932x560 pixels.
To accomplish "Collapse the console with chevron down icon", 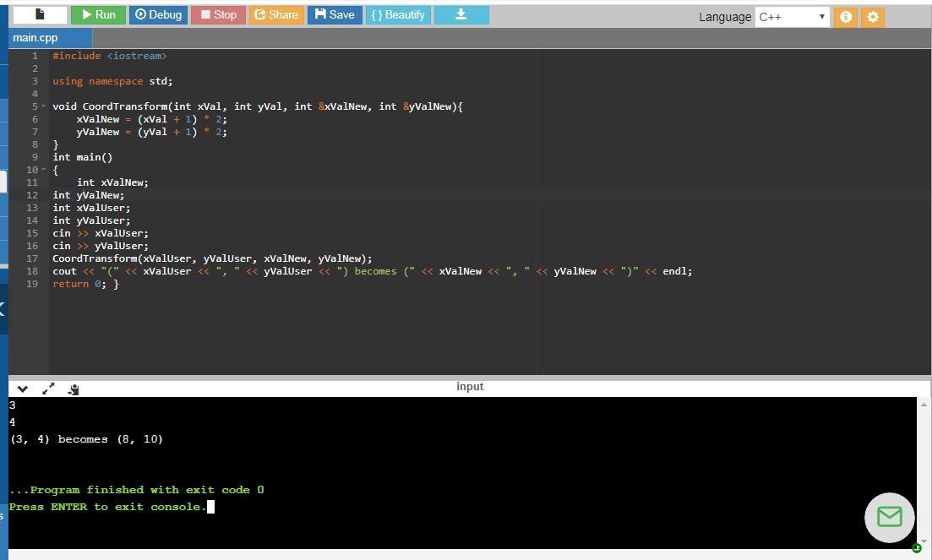I will 23,389.
